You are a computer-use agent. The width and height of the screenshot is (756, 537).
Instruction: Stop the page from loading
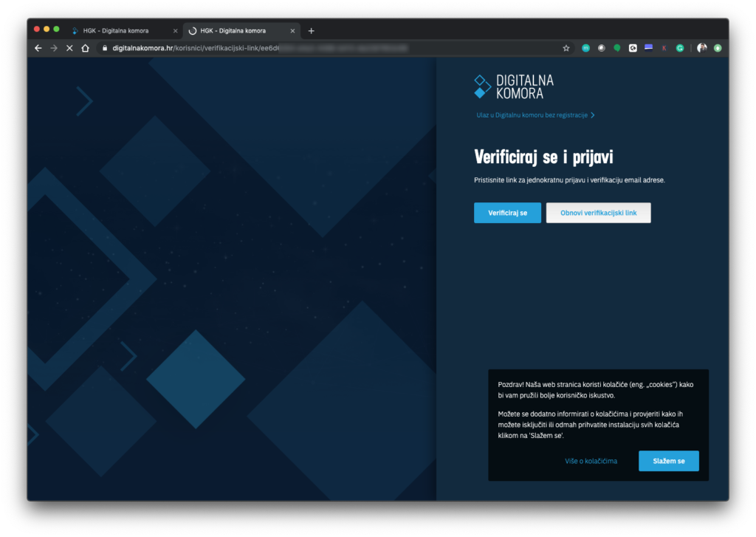click(x=69, y=48)
